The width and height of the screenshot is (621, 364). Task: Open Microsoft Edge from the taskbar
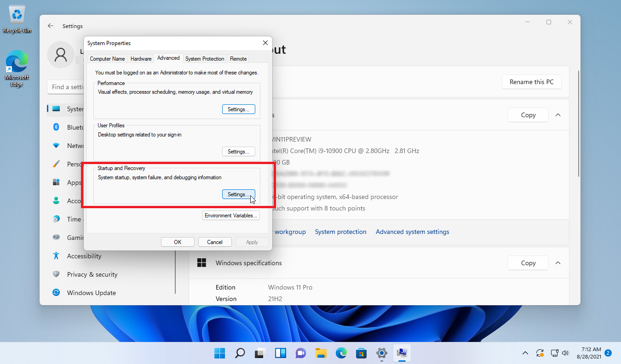(341, 353)
